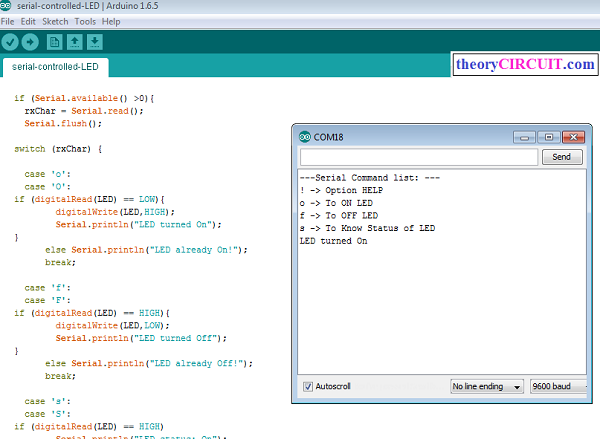Image resolution: width=600 pixels, height=439 pixels.
Task: Open a sketch with the Open icon
Action: pyautogui.click(x=75, y=42)
